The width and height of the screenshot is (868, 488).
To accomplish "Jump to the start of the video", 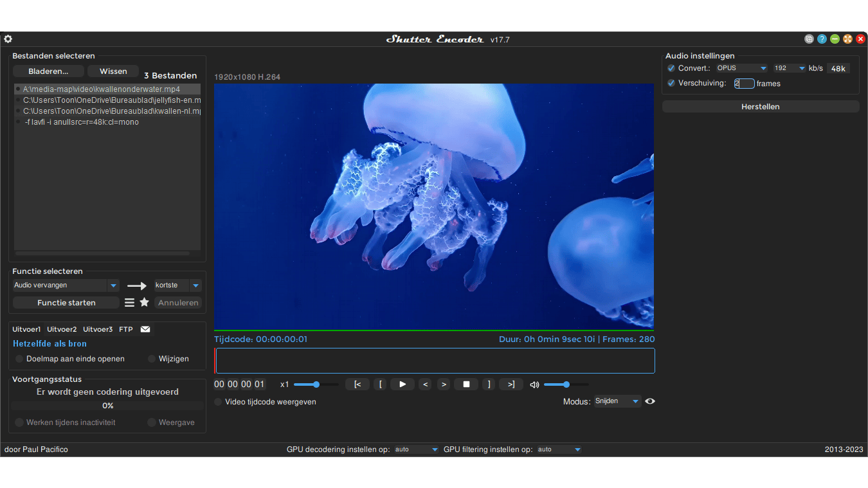I will coord(357,384).
